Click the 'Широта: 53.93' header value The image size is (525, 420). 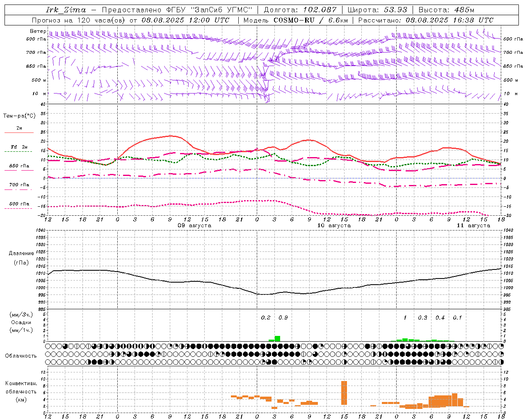click(x=377, y=10)
